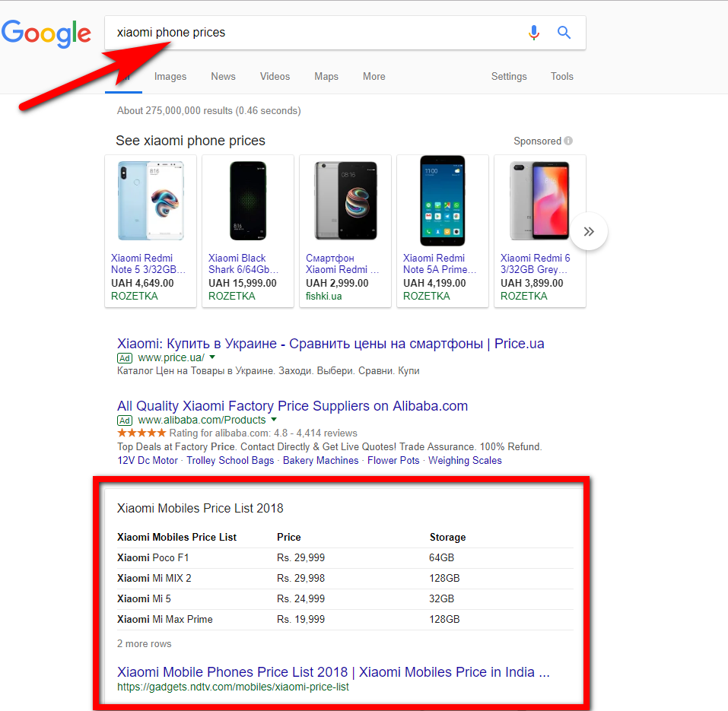Expand the 2 more rows link

coord(144,644)
